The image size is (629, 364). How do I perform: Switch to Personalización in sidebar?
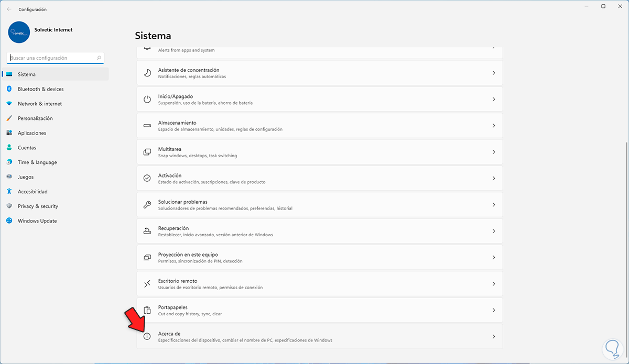[x=35, y=118]
